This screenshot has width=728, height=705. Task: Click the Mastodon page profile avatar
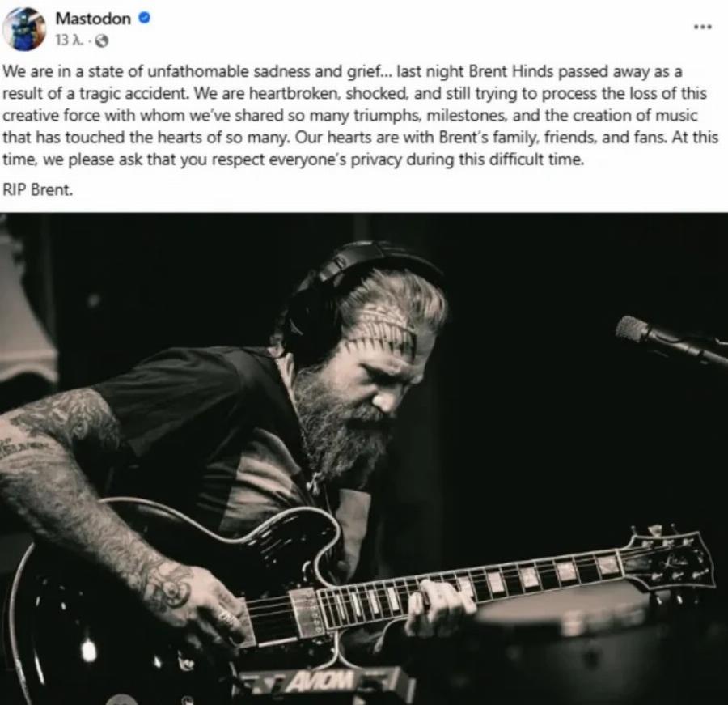click(x=24, y=28)
